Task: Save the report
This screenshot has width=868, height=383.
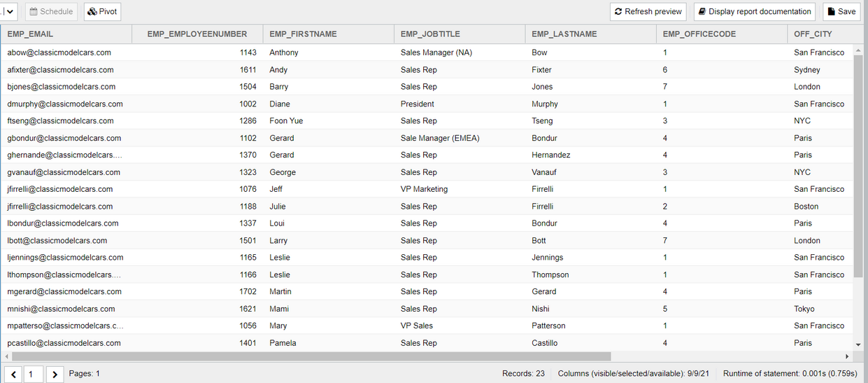Action: 841,11
